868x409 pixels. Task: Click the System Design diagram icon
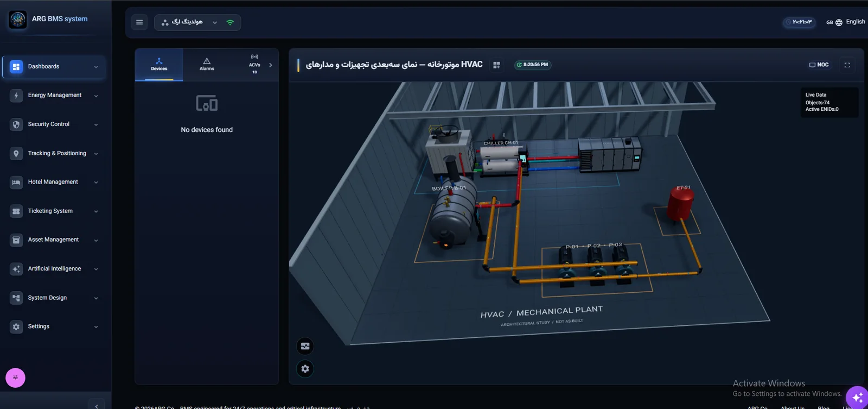click(16, 298)
